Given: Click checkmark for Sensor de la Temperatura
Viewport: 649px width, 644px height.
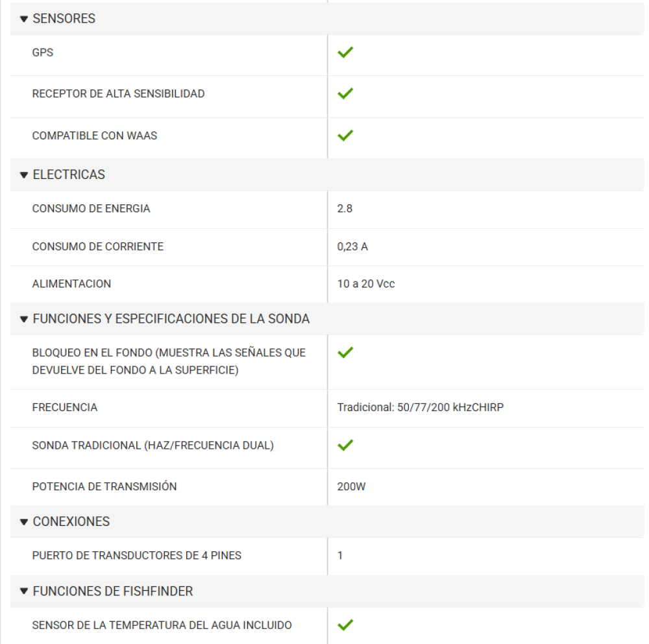Looking at the screenshot, I should [x=345, y=625].
